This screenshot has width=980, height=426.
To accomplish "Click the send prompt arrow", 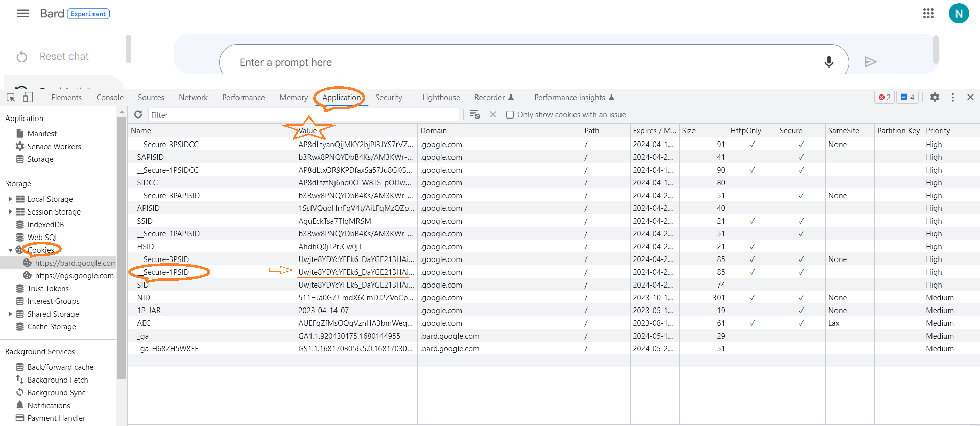I will tap(871, 62).
